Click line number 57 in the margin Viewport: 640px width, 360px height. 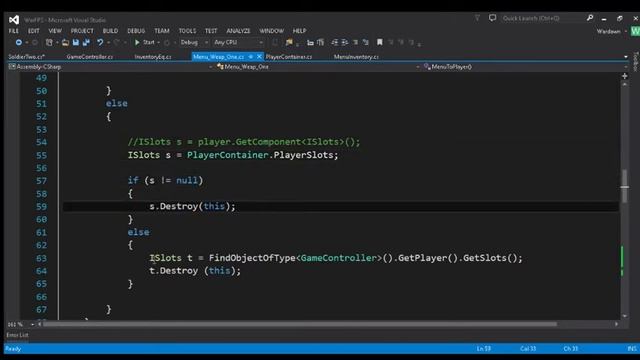[42, 181]
